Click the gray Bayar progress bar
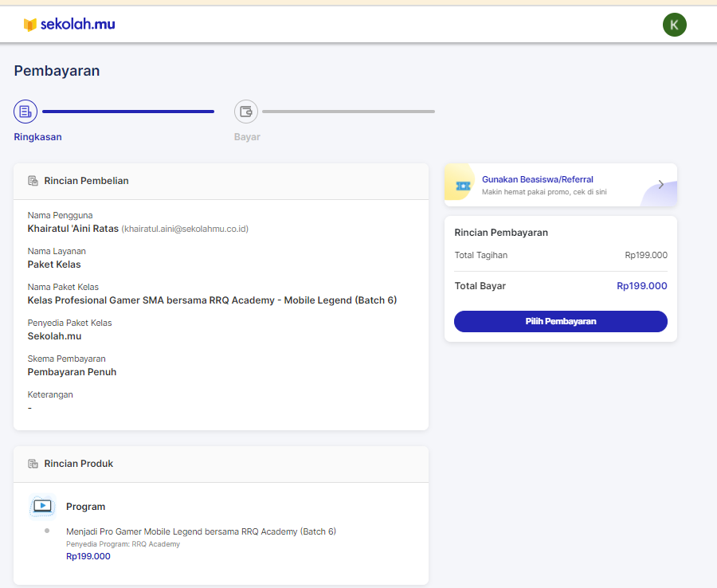This screenshot has width=717, height=588. [x=348, y=112]
